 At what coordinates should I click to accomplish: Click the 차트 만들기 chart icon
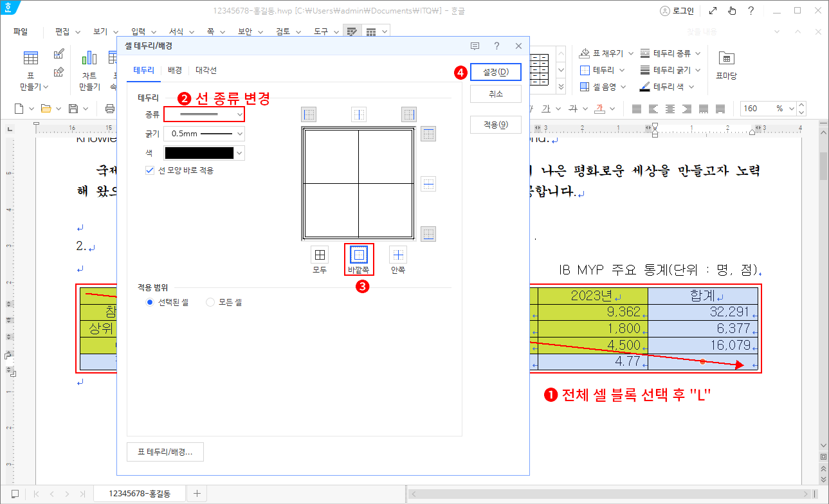89,59
